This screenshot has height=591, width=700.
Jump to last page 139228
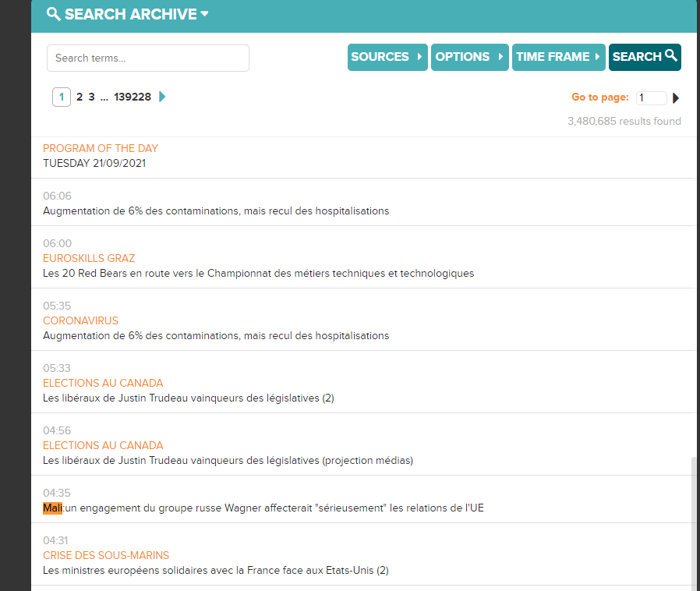coord(133,97)
